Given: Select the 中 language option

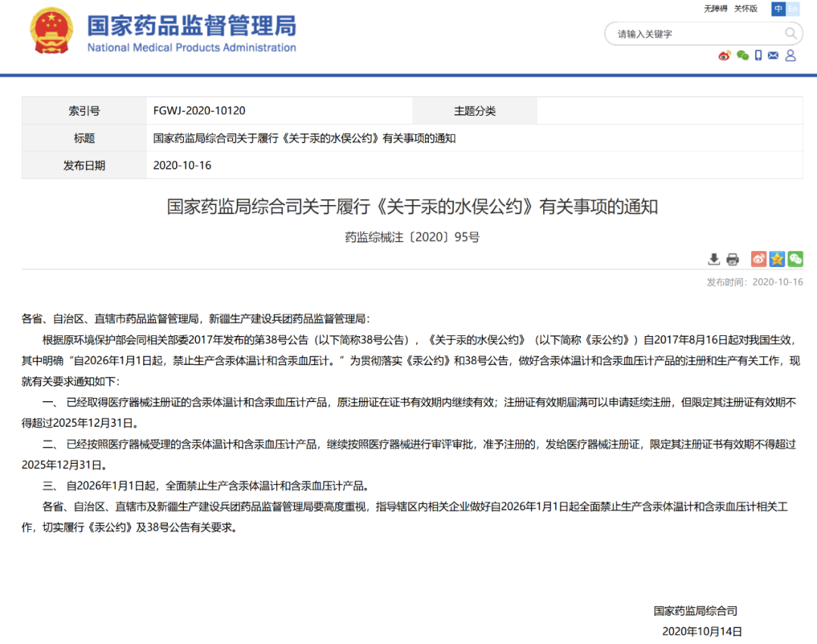Looking at the screenshot, I should click(x=778, y=8).
